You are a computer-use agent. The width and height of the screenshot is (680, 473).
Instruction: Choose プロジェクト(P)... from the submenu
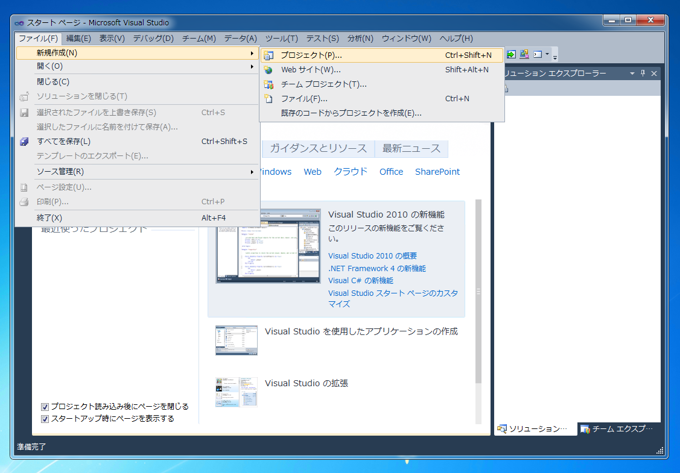pyautogui.click(x=382, y=55)
